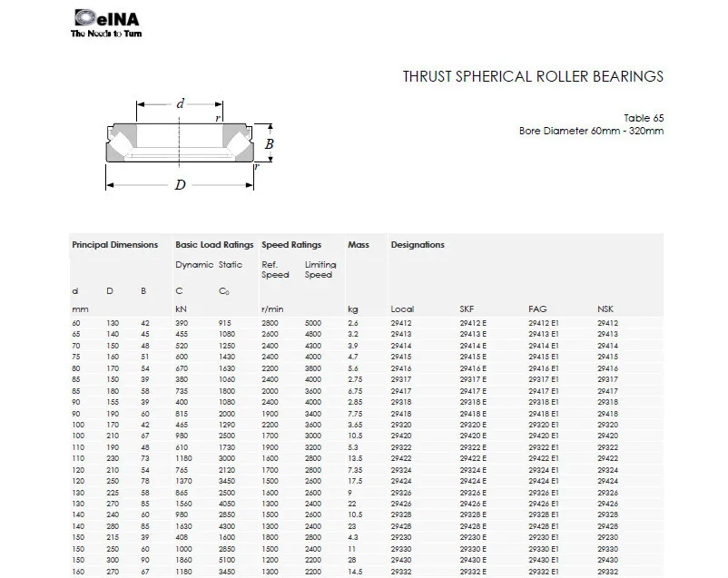Click the Speed Ratings column header
Viewport: 728px width, 578px height.
coord(291,245)
